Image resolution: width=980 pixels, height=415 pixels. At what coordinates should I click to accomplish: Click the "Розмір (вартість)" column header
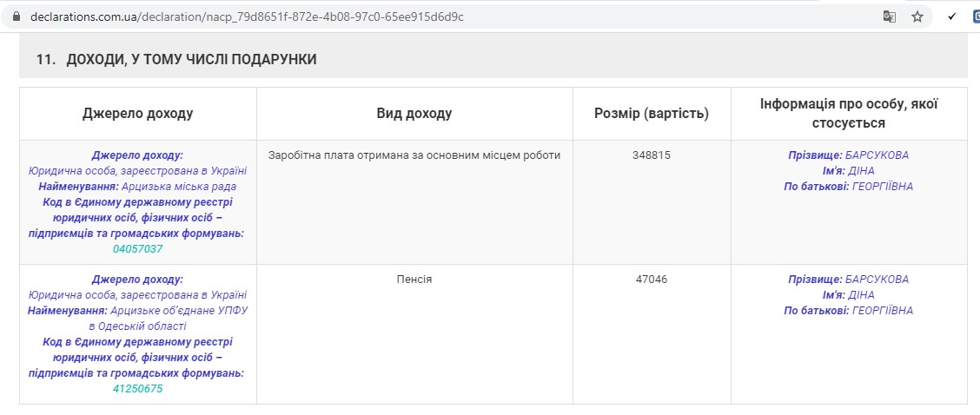coord(651,114)
